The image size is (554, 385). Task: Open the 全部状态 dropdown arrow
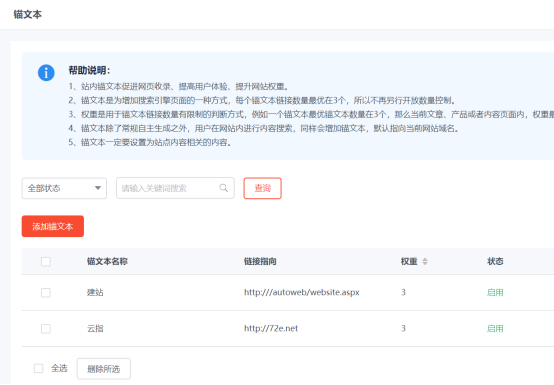(98, 188)
